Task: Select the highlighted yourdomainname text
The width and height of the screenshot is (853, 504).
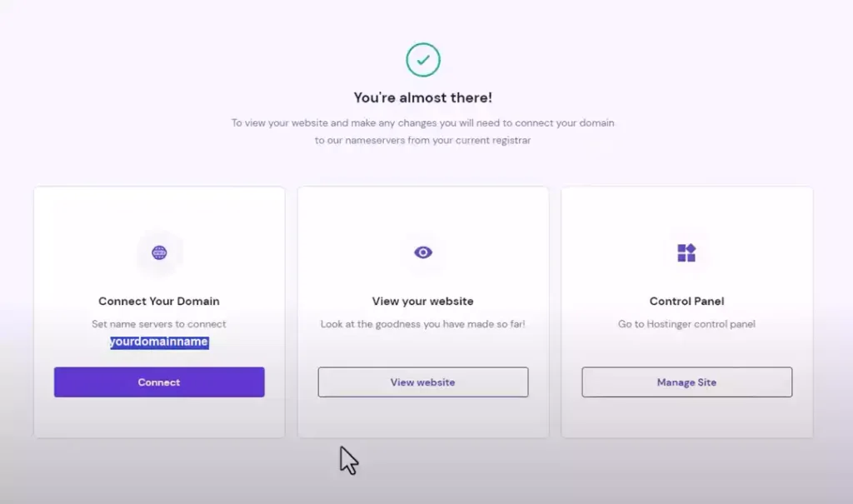Action: point(158,342)
